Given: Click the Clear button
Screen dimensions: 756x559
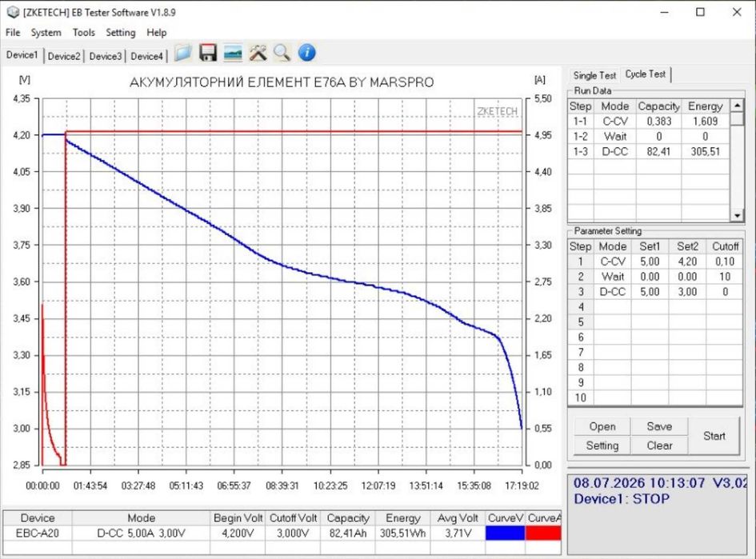Looking at the screenshot, I should tap(659, 445).
